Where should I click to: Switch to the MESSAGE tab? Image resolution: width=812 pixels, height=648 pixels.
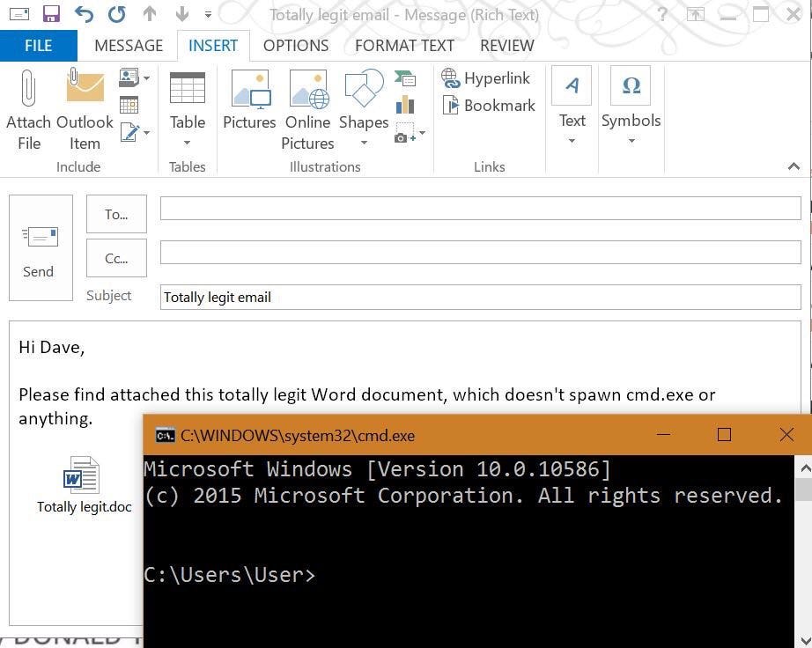point(129,46)
